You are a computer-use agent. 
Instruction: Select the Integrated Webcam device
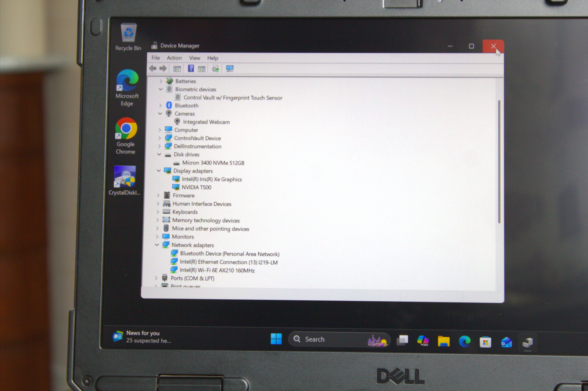click(206, 122)
